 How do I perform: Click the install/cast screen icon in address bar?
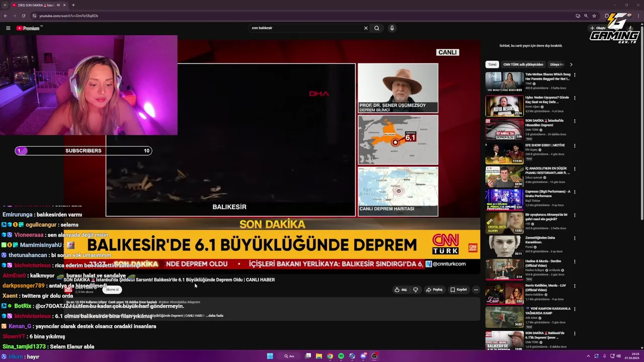click(x=578, y=16)
